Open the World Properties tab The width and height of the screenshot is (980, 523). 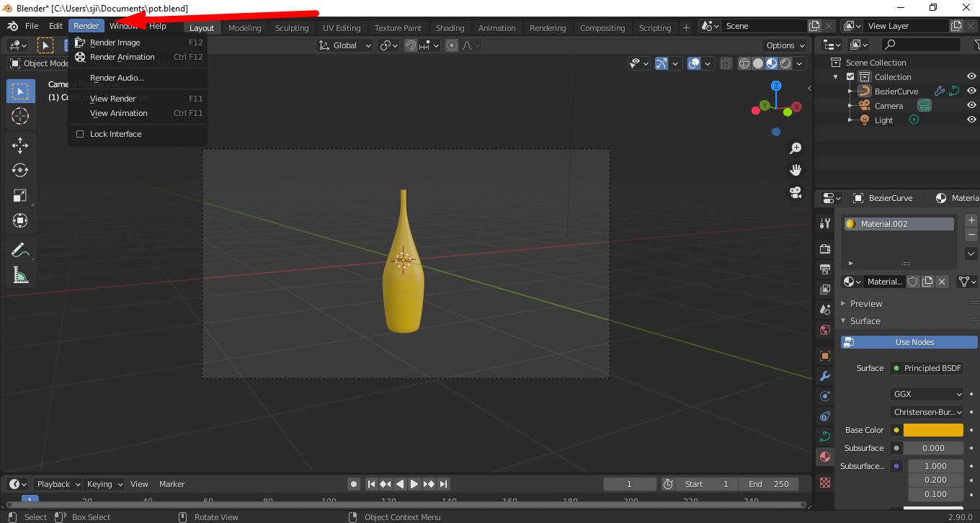[824, 329]
